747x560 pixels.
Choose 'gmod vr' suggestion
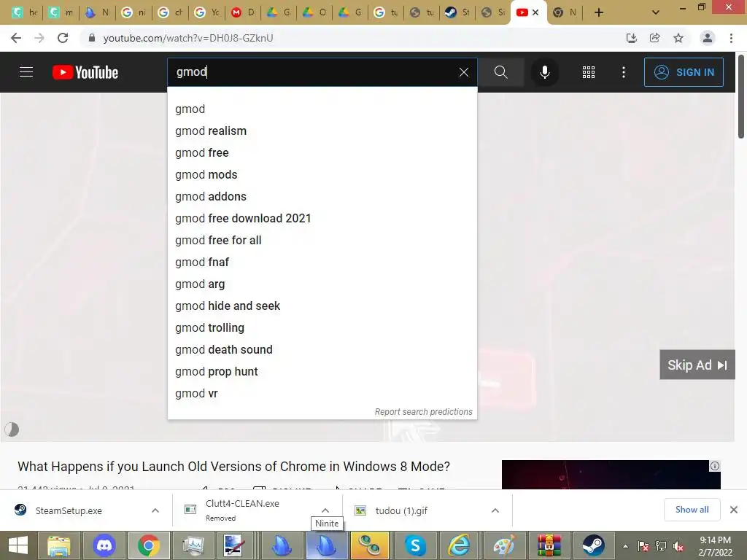pyautogui.click(x=322, y=394)
